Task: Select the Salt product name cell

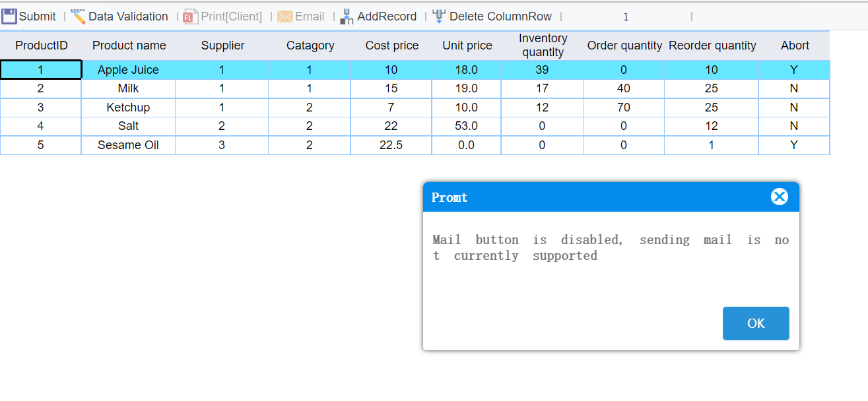Action: pos(129,126)
